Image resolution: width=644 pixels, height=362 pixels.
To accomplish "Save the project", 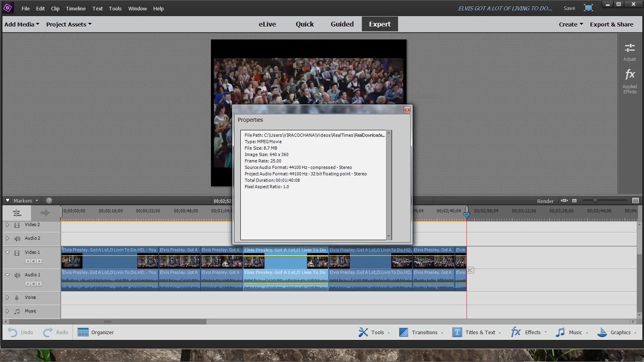I will (x=569, y=8).
